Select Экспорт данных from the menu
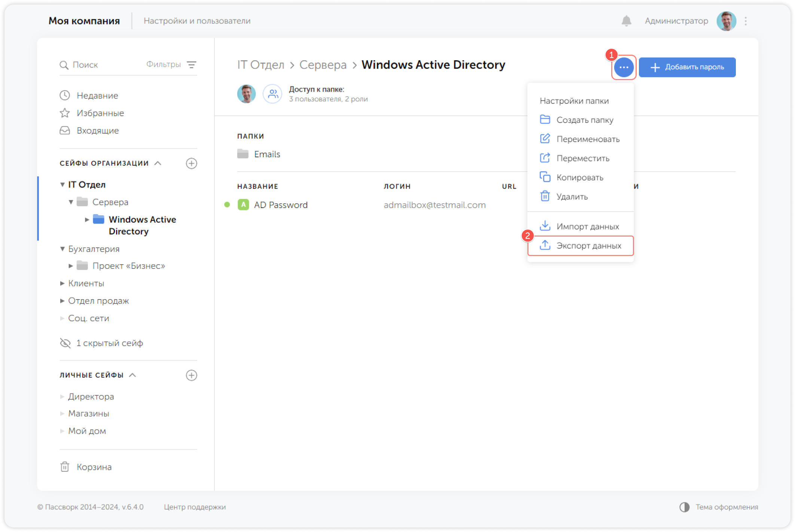The width and height of the screenshot is (795, 532). [588, 246]
